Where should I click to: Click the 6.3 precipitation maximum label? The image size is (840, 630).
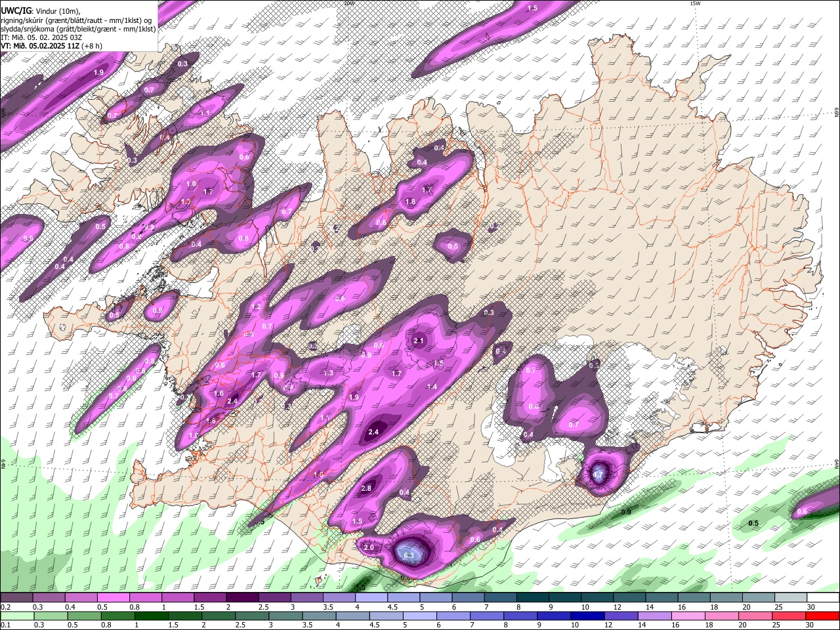pyautogui.click(x=409, y=556)
